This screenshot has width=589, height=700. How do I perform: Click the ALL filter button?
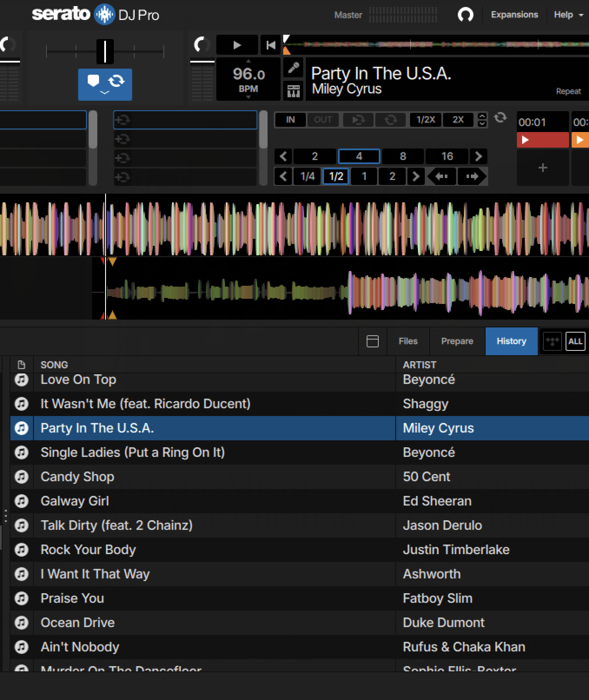(575, 341)
